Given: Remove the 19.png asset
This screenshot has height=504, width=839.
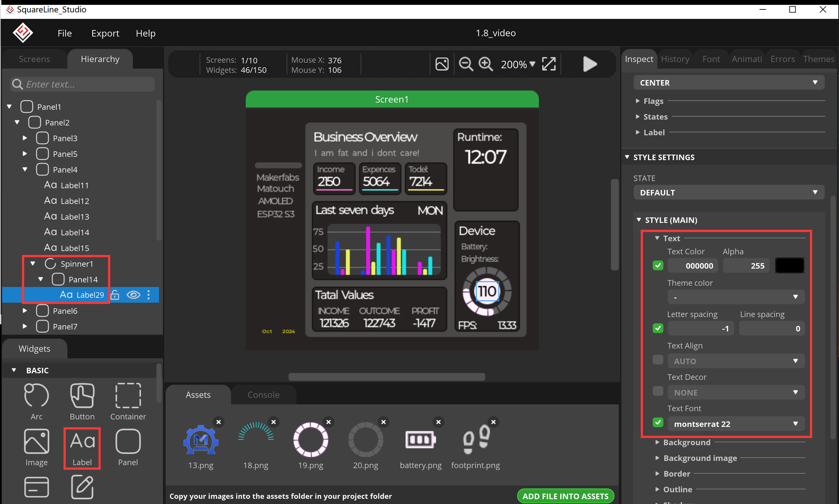Looking at the screenshot, I should pyautogui.click(x=328, y=422).
